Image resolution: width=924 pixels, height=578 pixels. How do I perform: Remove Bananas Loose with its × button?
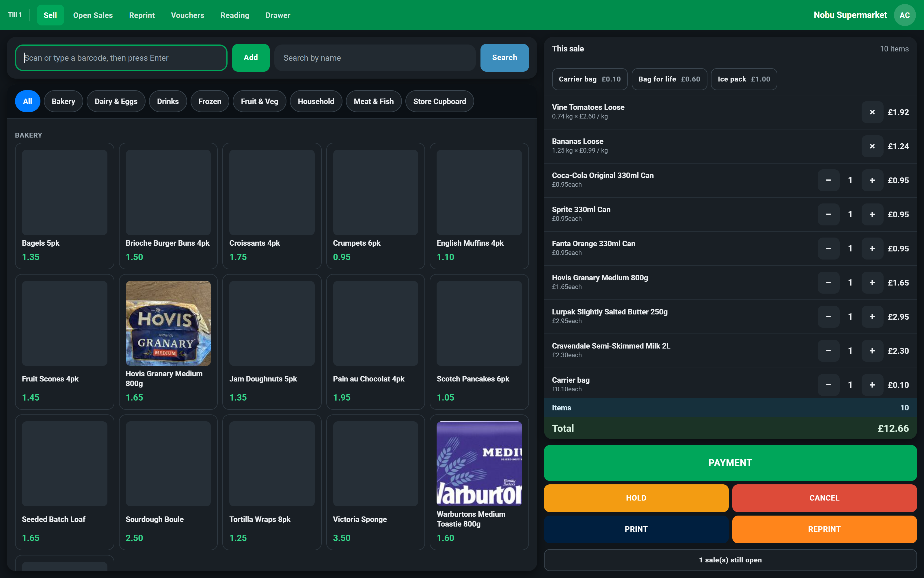[872, 146]
